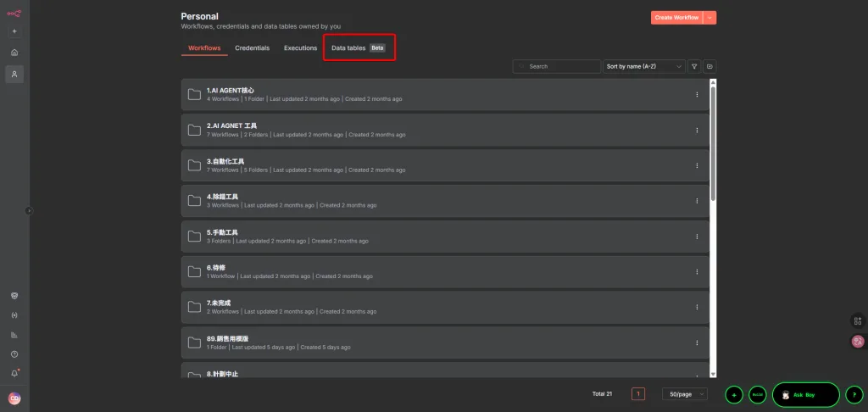Click the pink translate floating icon
The image size is (868, 412).
tap(858, 342)
